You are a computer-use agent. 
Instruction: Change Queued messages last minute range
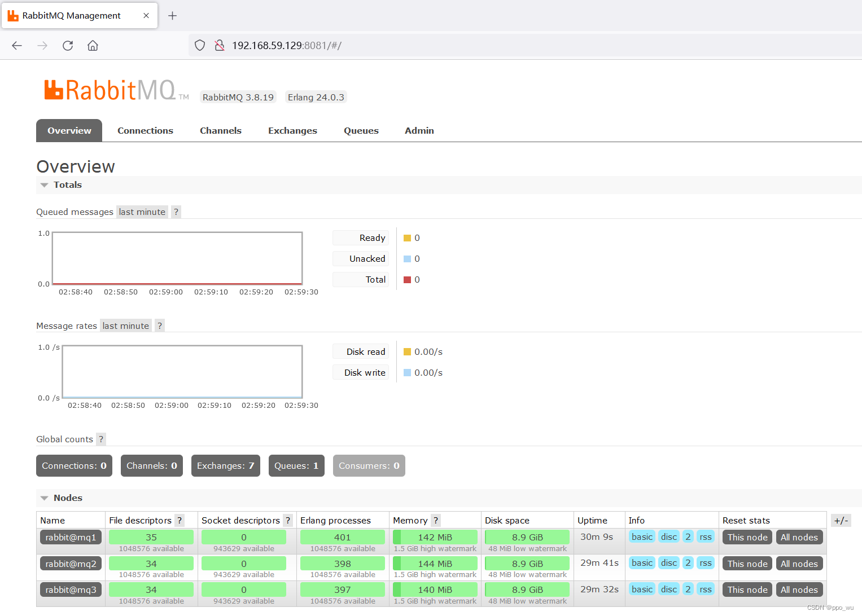click(142, 212)
